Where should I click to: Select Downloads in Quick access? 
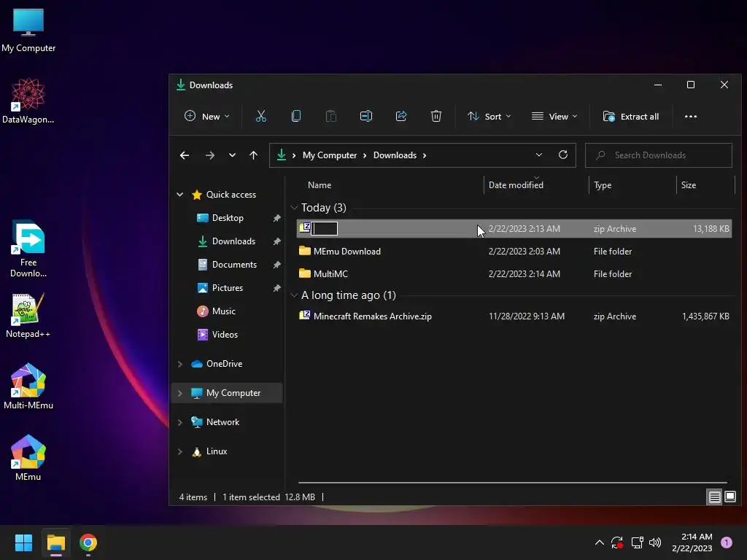click(x=233, y=241)
